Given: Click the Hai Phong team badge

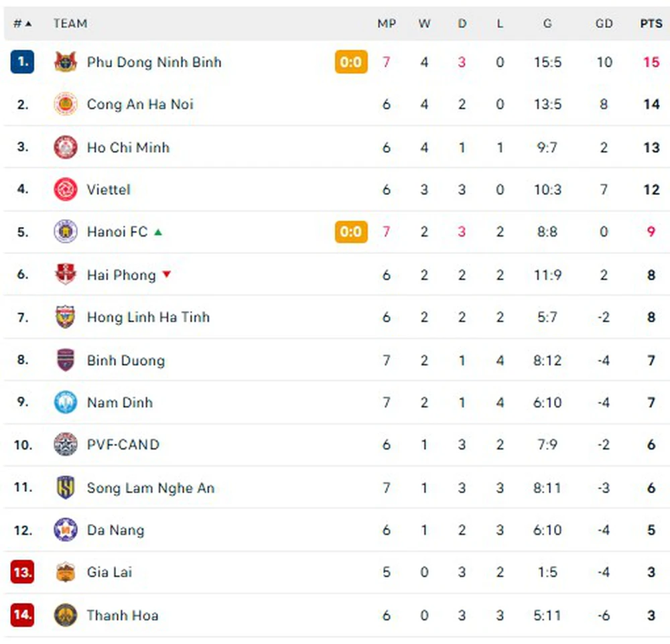Looking at the screenshot, I should pyautogui.click(x=66, y=275).
